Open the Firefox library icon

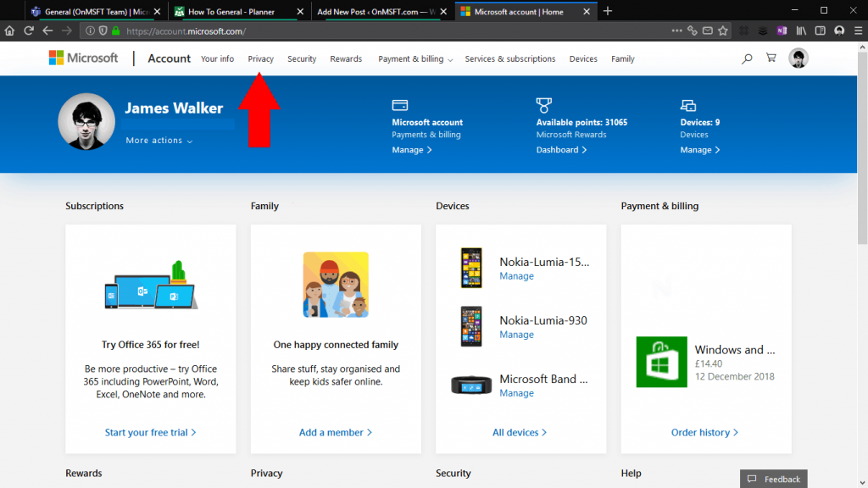pos(801,31)
